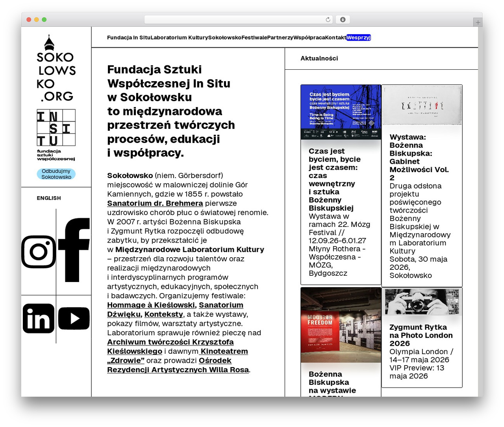Open the LinkedIn icon link

39,318
